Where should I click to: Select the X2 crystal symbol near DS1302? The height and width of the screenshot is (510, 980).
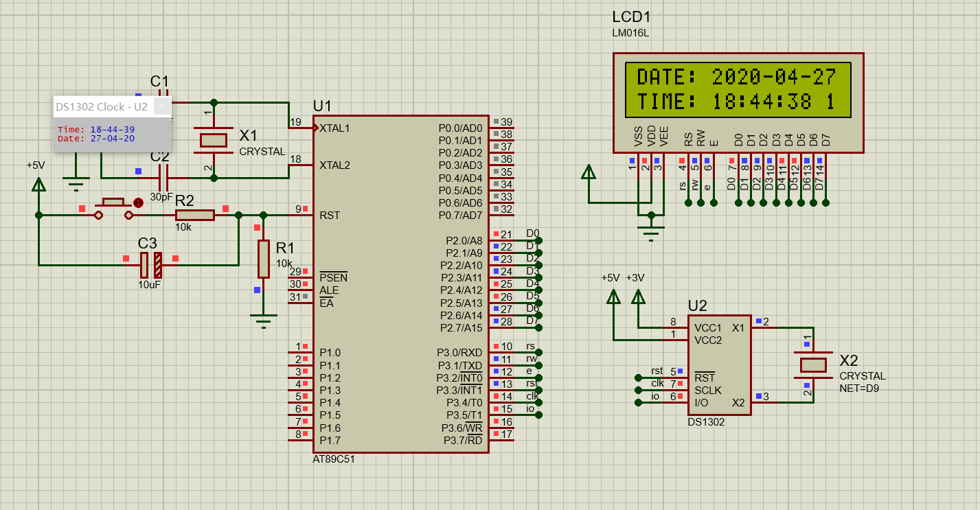[x=814, y=364]
